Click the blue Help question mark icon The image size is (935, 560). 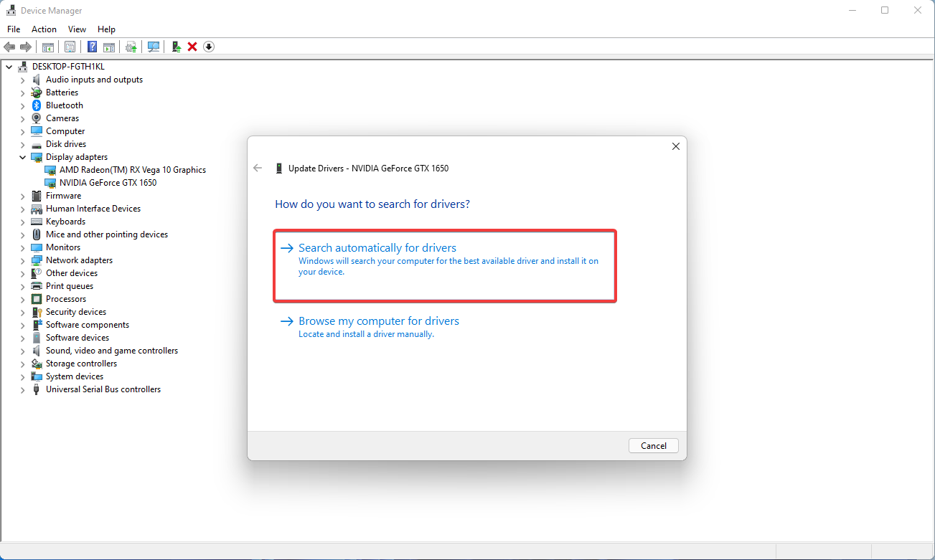point(93,47)
